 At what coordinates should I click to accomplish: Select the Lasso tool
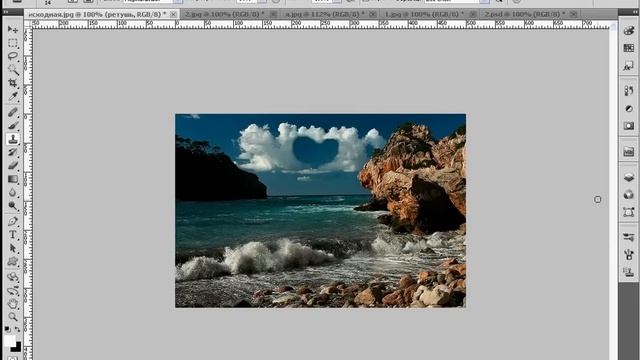coord(13,56)
